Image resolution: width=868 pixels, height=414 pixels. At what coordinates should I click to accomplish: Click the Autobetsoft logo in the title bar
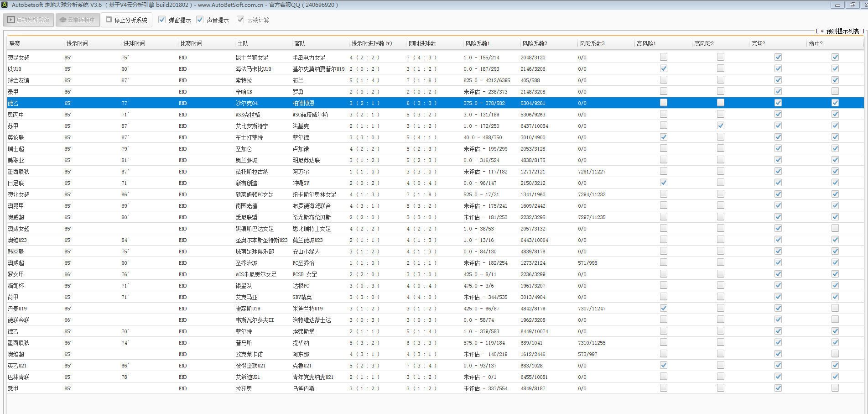[x=5, y=5]
